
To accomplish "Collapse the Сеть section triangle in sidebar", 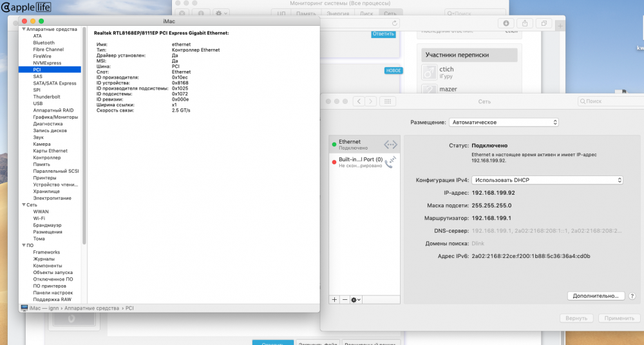I will (x=24, y=205).
